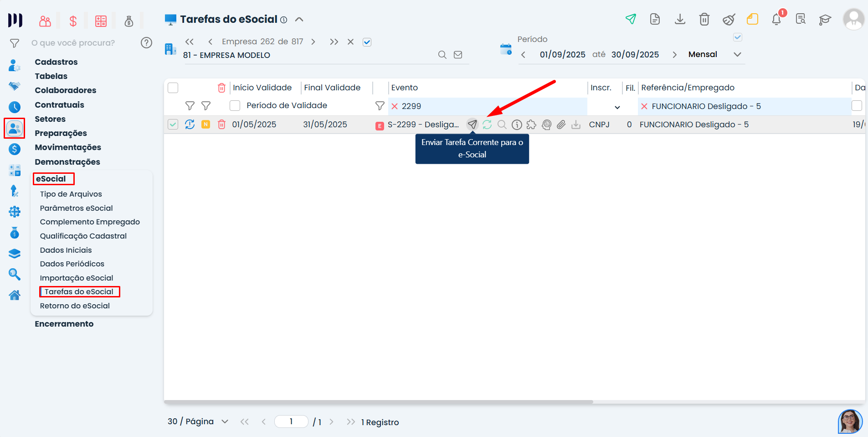This screenshot has height=437, width=868.
Task: Open the notifications bell
Action: click(x=776, y=19)
